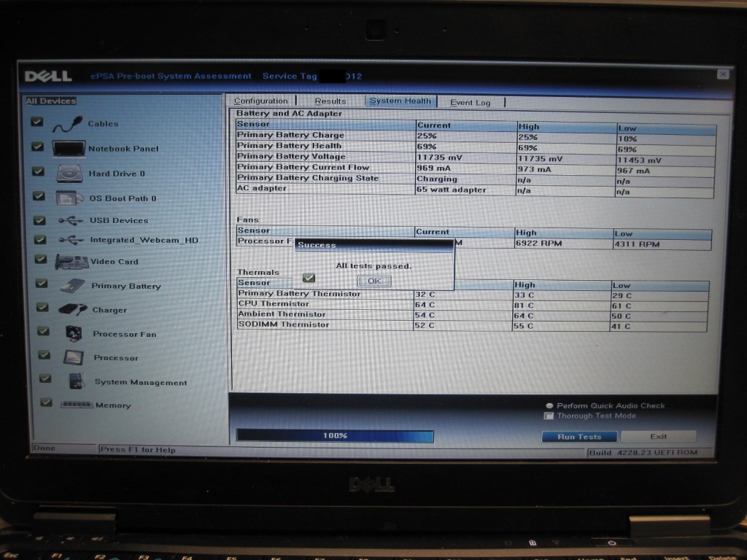Open the System Health tab
This screenshot has height=560, width=747.
point(400,101)
